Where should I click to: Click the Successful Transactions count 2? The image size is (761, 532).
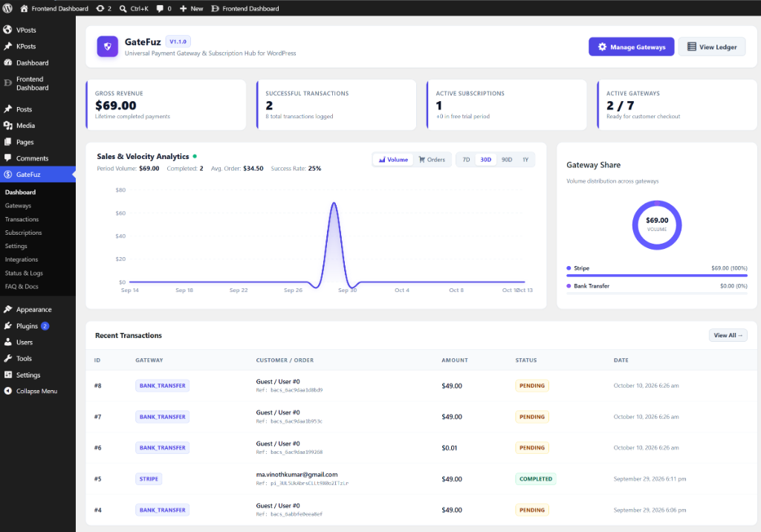[269, 106]
